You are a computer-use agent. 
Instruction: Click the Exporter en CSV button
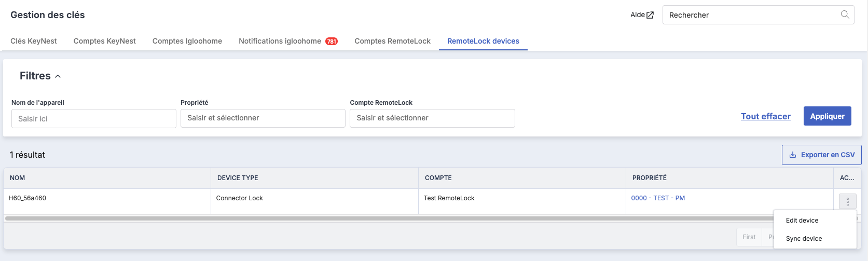tap(822, 155)
